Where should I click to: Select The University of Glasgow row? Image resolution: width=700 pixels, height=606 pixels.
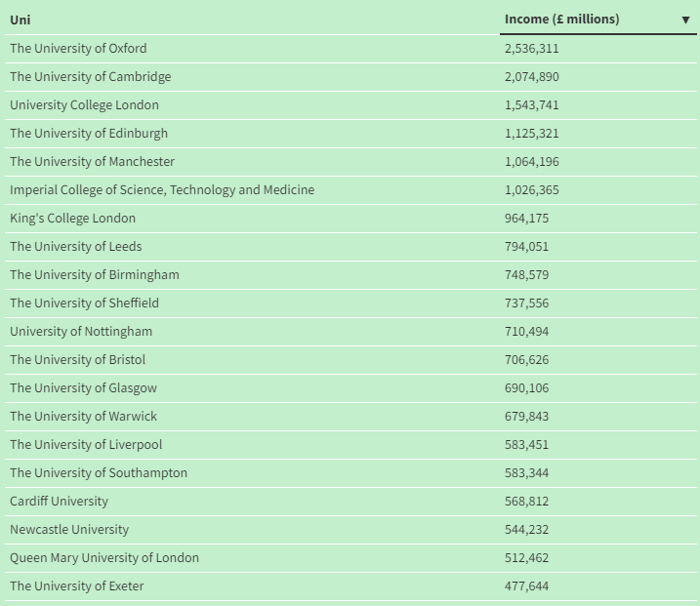tap(83, 388)
